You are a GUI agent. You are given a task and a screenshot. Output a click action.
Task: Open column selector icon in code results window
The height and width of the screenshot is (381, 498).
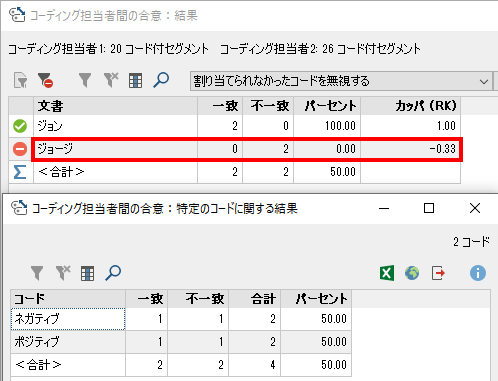click(x=87, y=274)
